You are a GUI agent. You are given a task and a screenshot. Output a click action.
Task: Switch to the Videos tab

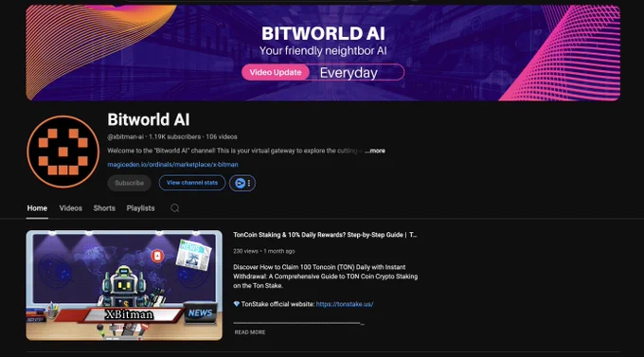(x=71, y=208)
